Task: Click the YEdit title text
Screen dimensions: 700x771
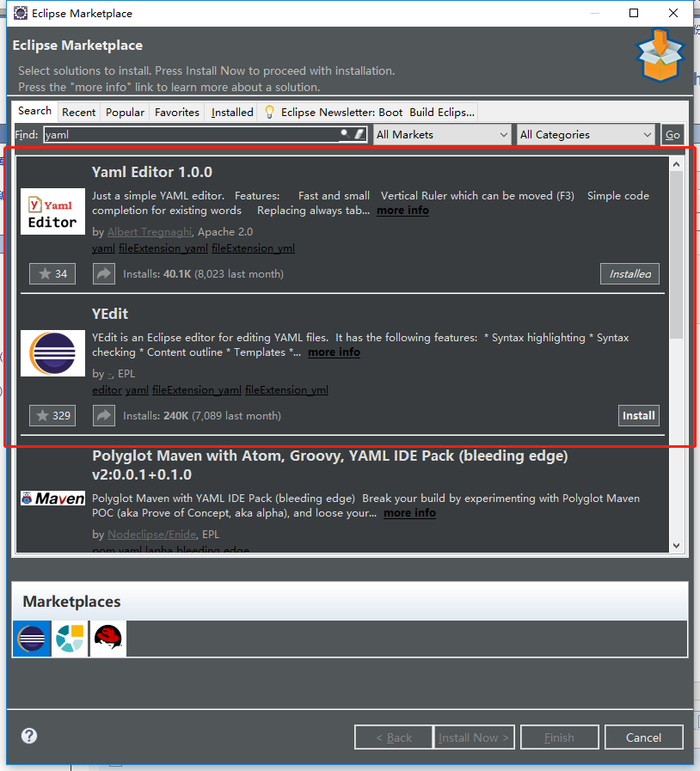Action: point(110,314)
